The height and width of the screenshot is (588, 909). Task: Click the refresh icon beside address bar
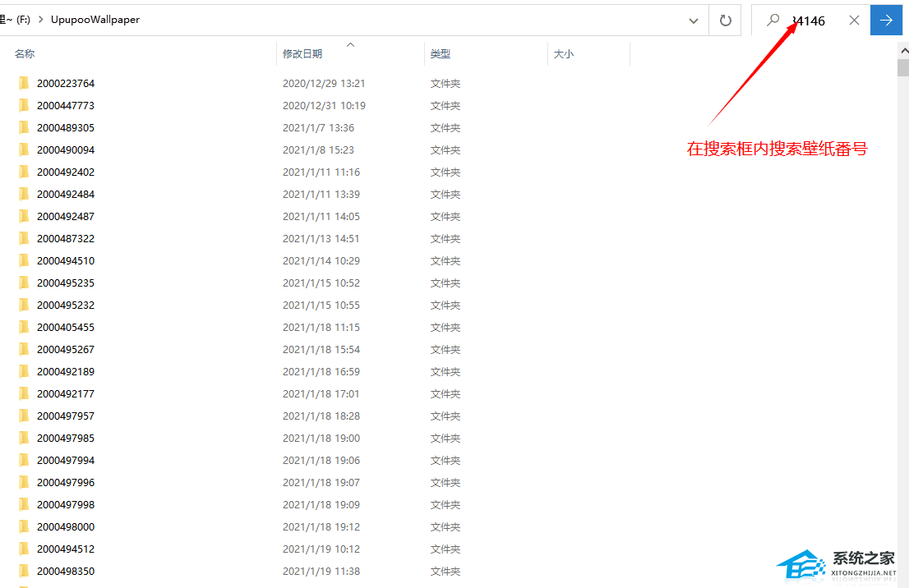pos(725,21)
